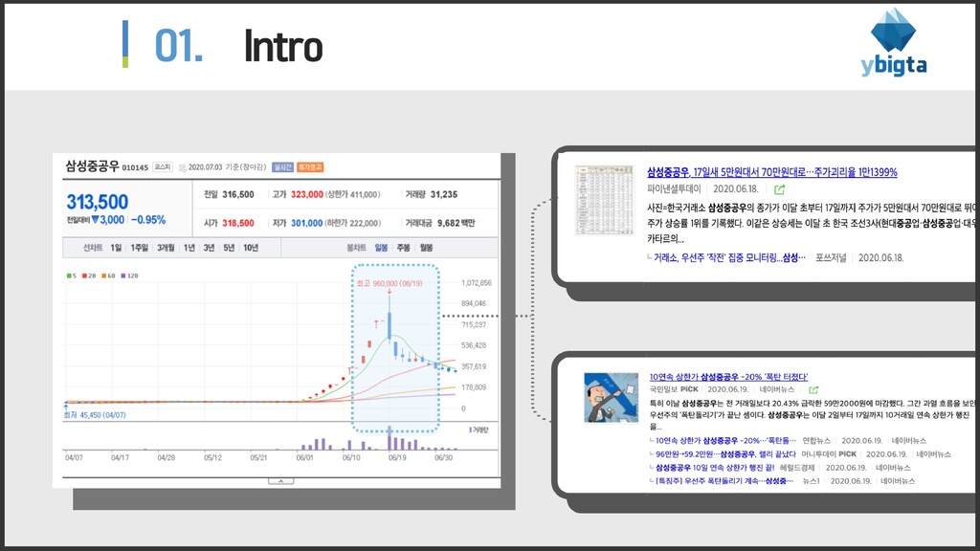Click the calendar icon beside 2020.07.03 기준
Screen dimensions: 980x551
pos(183,167)
